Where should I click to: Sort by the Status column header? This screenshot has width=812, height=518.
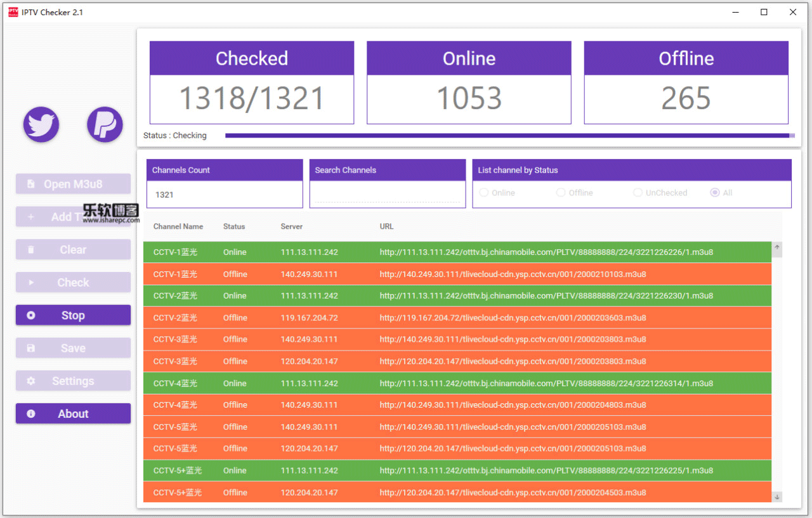coord(234,226)
